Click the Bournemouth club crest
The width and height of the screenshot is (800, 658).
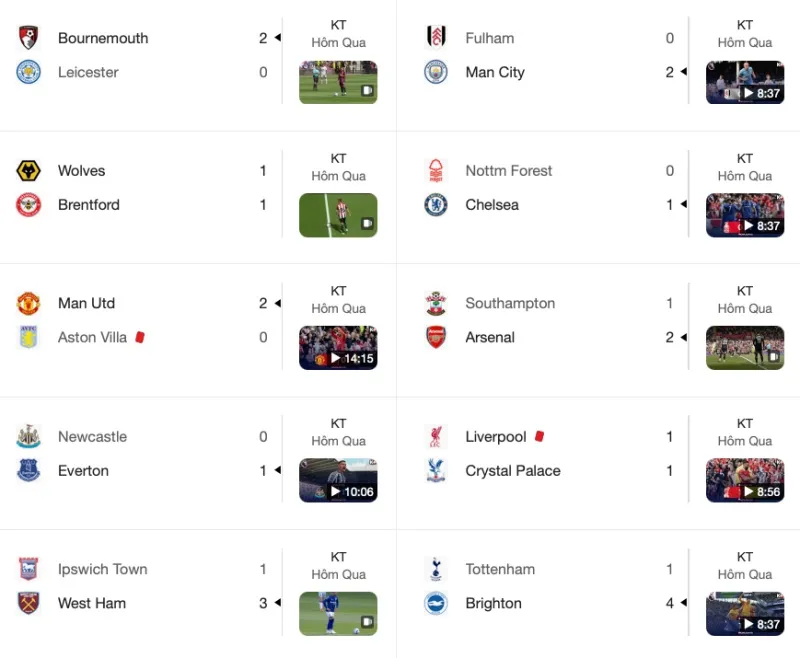coord(29,38)
